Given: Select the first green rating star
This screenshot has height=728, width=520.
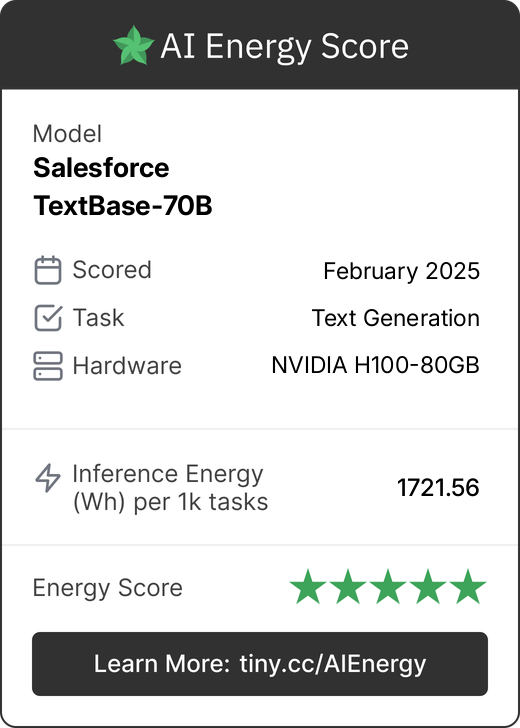Looking at the screenshot, I should point(308,587).
